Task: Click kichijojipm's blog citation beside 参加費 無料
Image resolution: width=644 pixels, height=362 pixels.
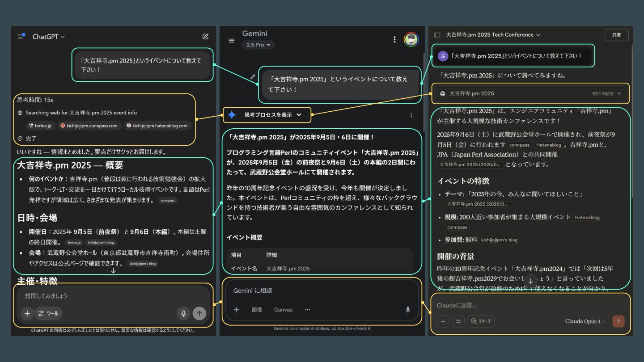Action: (x=499, y=240)
